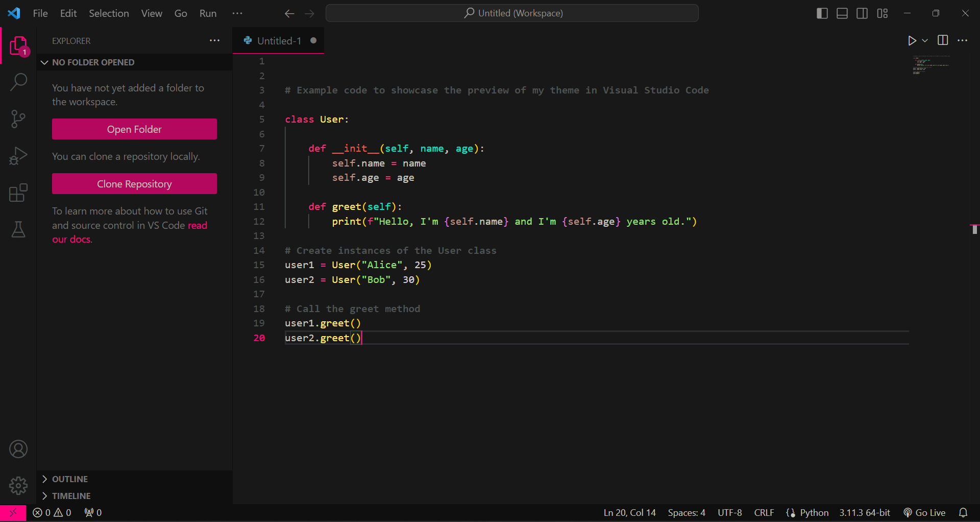This screenshot has width=980, height=522.
Task: Open the Run and Debug view
Action: click(x=18, y=156)
